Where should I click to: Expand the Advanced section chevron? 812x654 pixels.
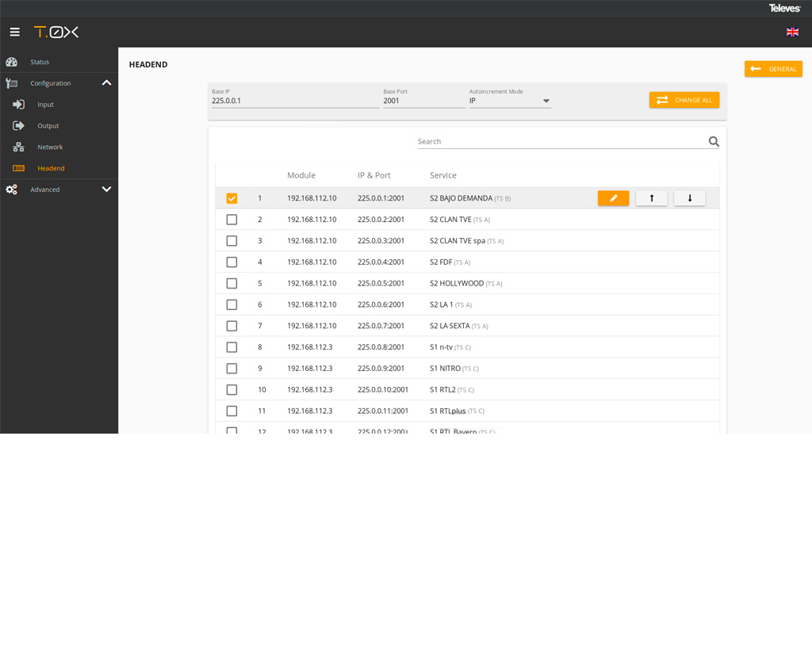[107, 189]
